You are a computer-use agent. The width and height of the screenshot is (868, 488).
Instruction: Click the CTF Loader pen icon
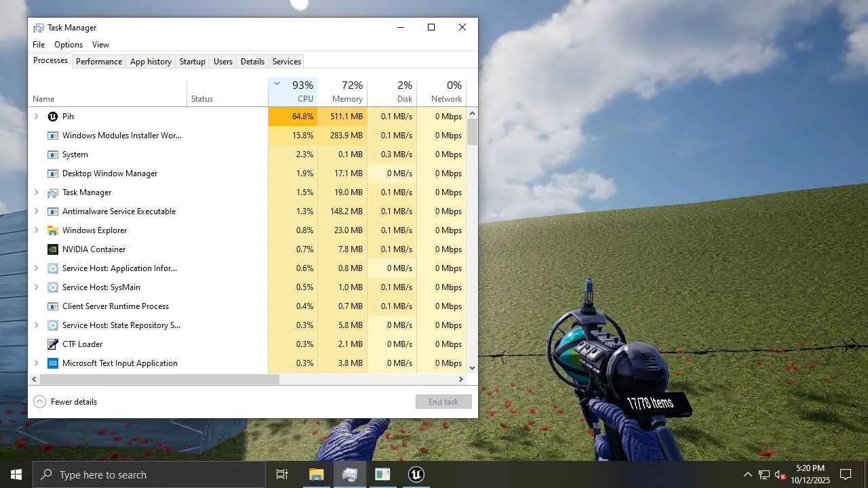[53, 344]
